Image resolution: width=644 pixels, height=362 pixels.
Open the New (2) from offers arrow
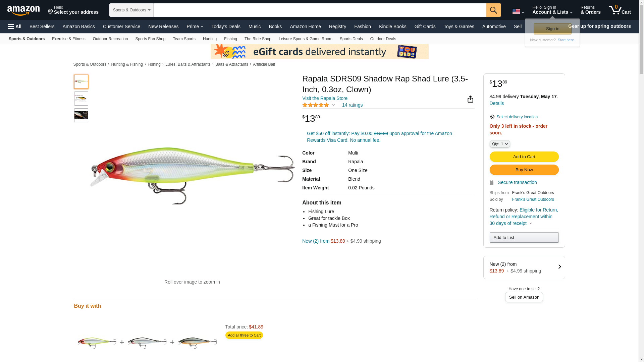tap(559, 267)
